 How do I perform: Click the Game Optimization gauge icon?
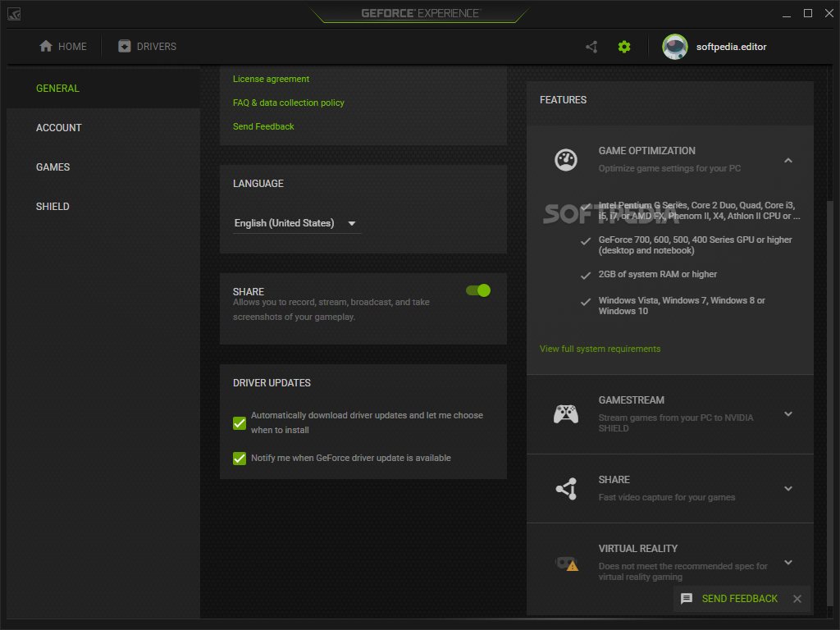(x=566, y=160)
